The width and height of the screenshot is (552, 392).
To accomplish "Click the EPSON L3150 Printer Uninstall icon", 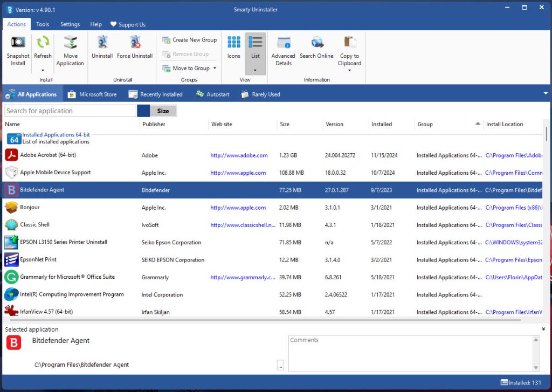I will click(11, 242).
